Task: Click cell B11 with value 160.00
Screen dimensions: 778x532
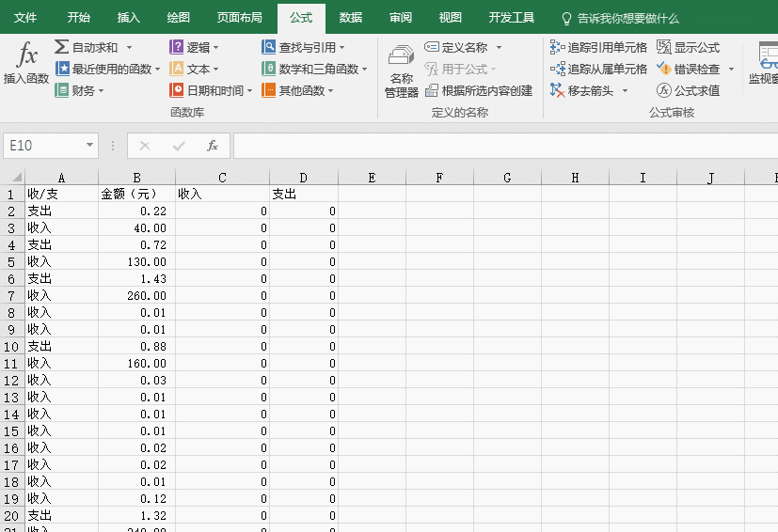Action: [x=137, y=364]
